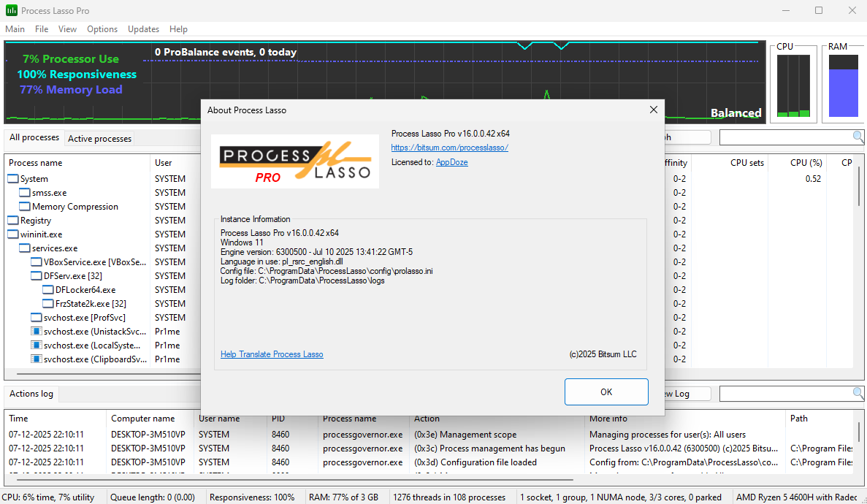Click the Memory Compression process icon

tap(24, 207)
